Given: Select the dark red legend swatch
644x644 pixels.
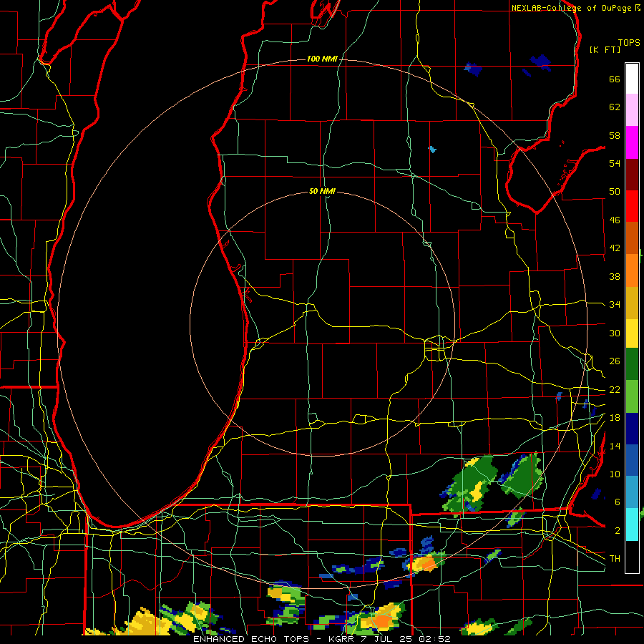Looking at the screenshot, I should click(x=632, y=175).
